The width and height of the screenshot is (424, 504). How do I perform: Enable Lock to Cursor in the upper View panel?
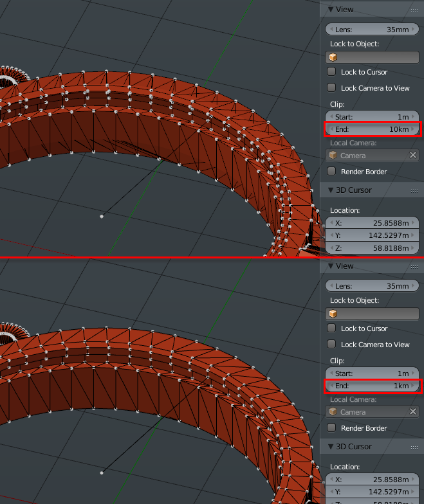click(x=331, y=71)
